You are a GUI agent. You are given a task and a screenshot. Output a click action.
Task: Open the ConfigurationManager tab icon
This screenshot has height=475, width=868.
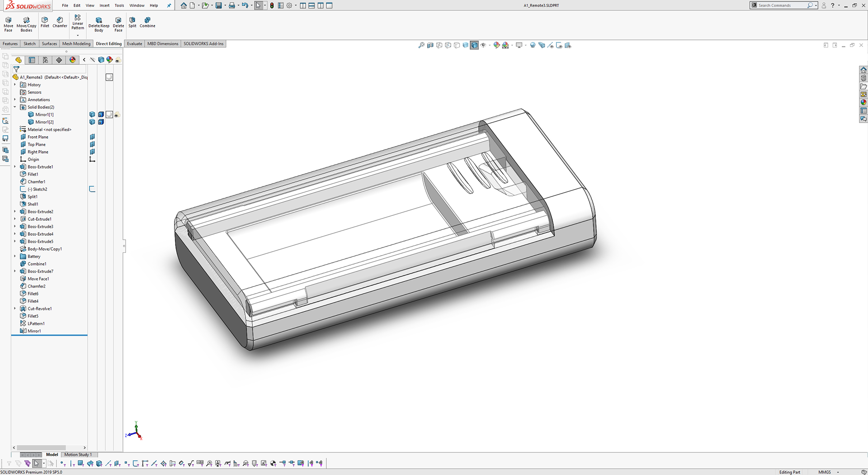point(45,60)
